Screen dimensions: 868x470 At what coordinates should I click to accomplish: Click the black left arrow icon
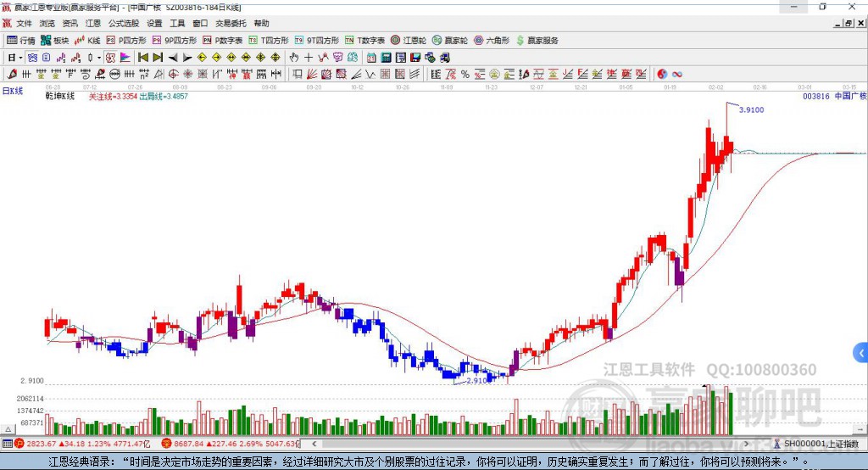[173, 58]
